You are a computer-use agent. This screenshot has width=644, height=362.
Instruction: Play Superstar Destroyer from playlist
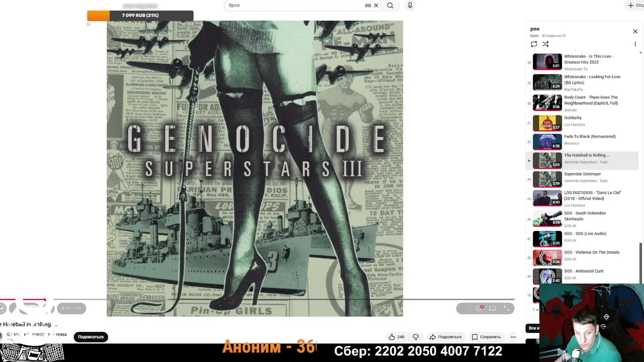[582, 179]
